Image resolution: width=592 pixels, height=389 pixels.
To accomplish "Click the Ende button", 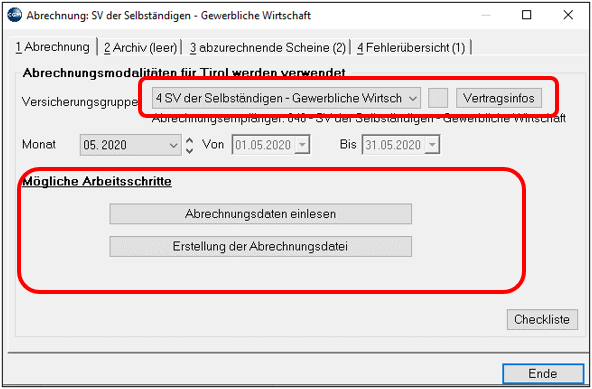I will [x=543, y=374].
